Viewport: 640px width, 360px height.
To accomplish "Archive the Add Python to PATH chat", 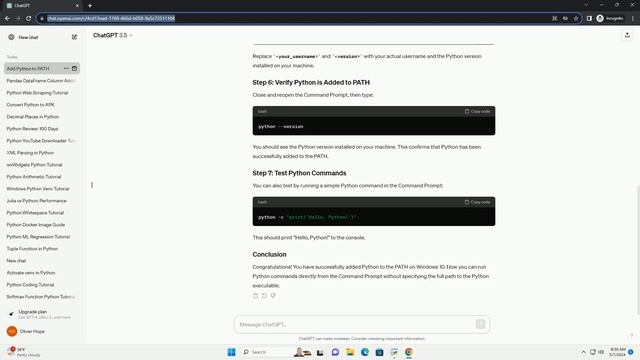I will point(74,69).
